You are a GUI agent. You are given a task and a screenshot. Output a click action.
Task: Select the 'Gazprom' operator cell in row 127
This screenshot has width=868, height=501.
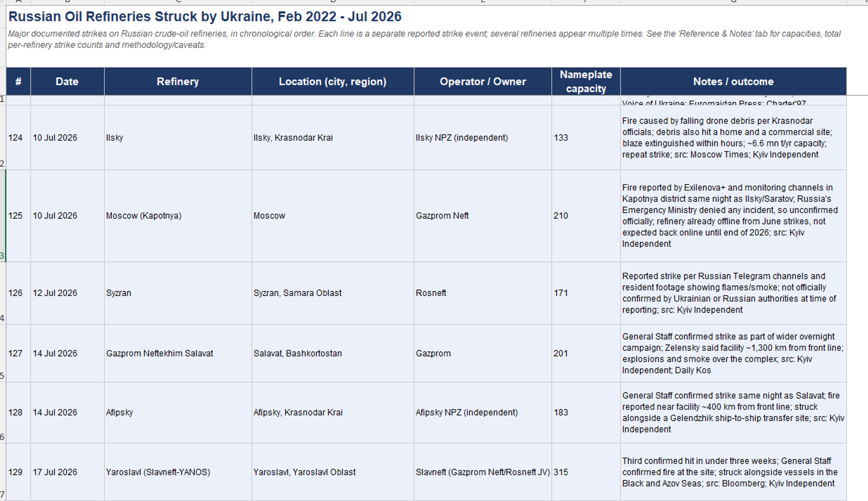(483, 353)
